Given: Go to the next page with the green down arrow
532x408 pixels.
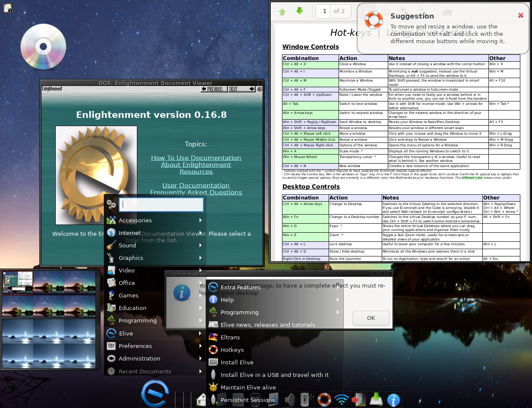Looking at the screenshot, I should pos(300,11).
